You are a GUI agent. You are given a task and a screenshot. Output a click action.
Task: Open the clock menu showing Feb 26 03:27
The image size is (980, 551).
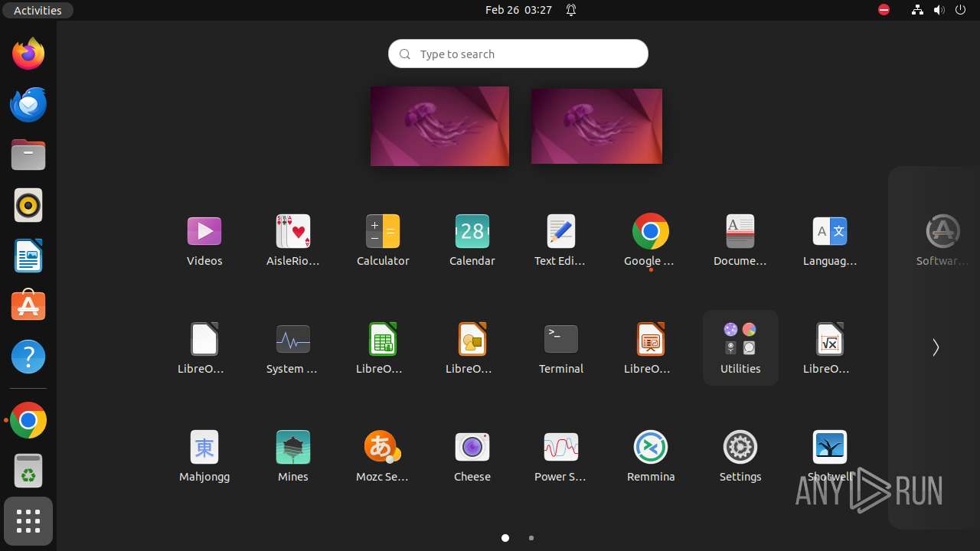(518, 10)
